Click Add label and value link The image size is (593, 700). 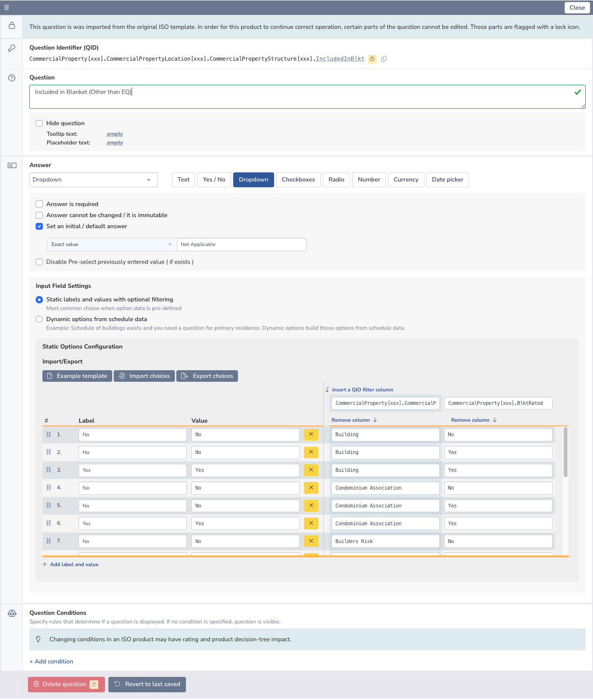click(74, 565)
